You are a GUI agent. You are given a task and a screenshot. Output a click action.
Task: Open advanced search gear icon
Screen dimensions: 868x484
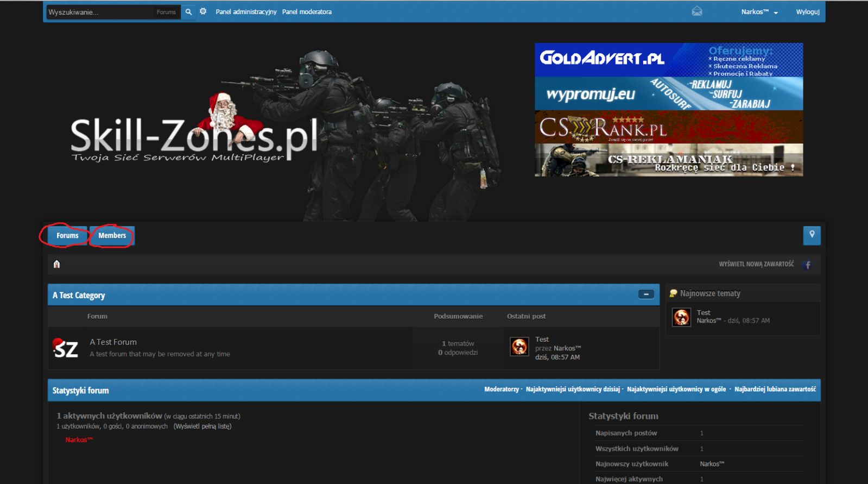click(x=203, y=11)
